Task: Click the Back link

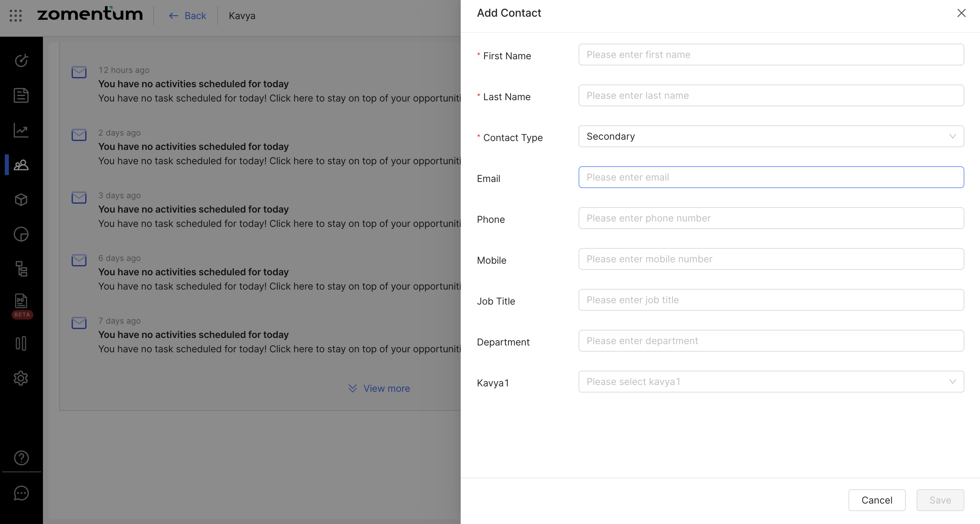Action: pos(187,16)
